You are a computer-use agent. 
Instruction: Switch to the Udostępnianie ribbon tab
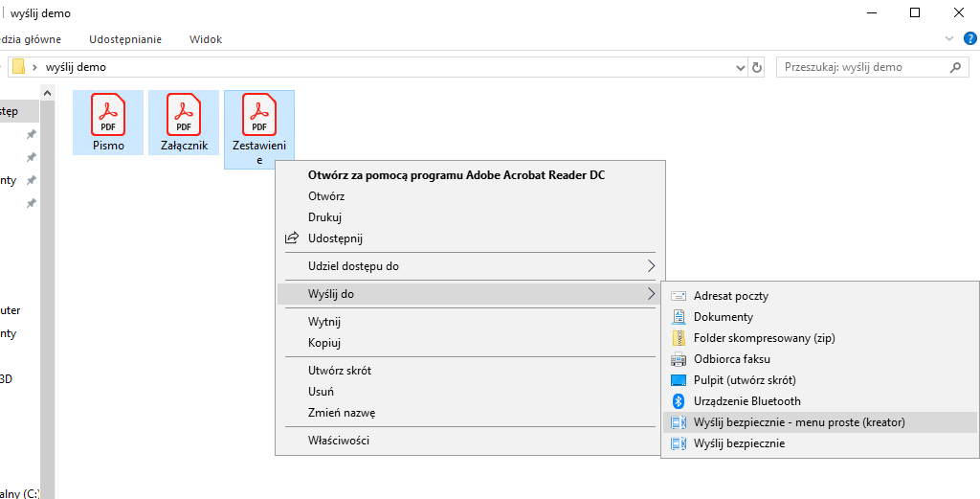125,39
